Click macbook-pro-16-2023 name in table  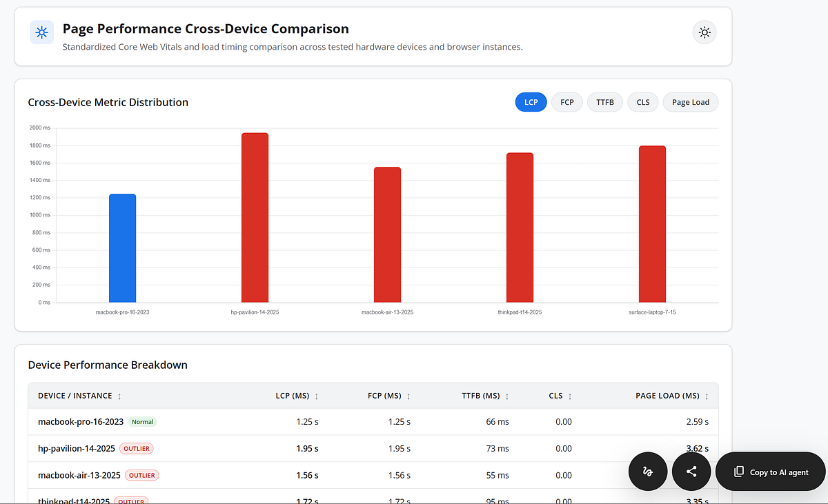pyautogui.click(x=81, y=422)
